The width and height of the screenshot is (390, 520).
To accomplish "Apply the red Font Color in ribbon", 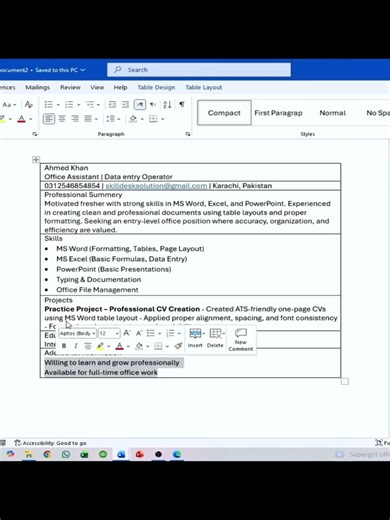I will click(21, 119).
